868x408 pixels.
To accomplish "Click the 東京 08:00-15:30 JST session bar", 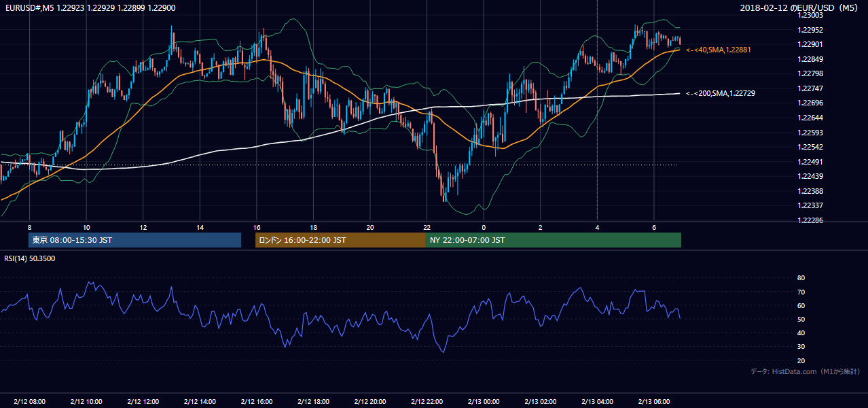I will [x=134, y=240].
